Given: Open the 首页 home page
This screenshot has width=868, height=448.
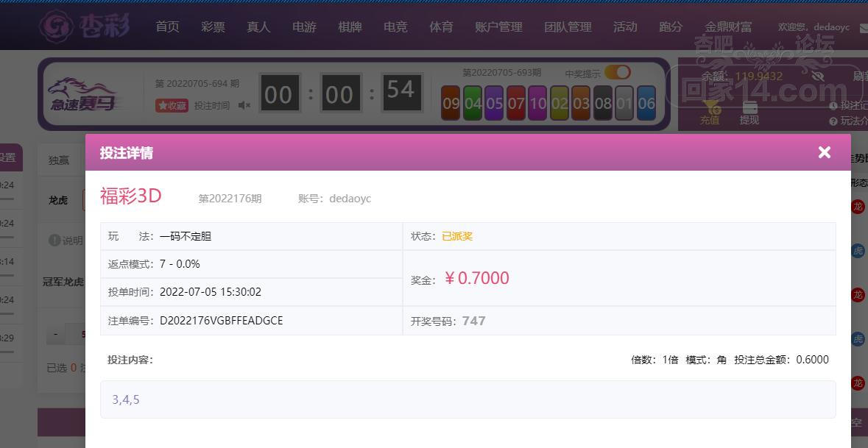Looking at the screenshot, I should (x=167, y=26).
